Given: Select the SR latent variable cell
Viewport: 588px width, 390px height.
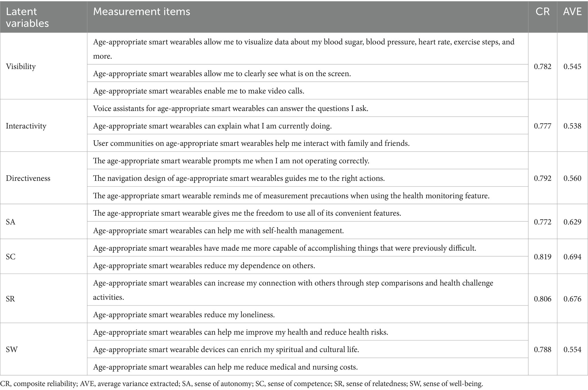Looking at the screenshot, I should (11, 299).
